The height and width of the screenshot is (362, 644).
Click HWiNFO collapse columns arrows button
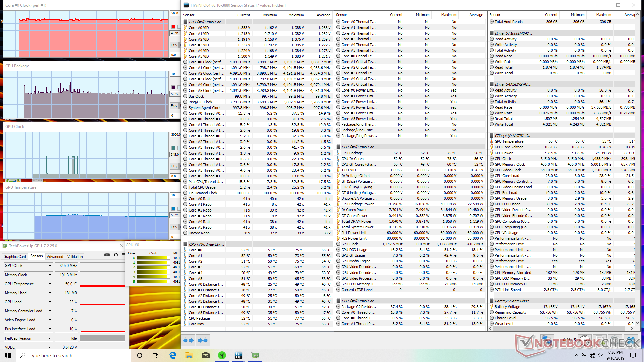pyautogui.click(x=203, y=340)
